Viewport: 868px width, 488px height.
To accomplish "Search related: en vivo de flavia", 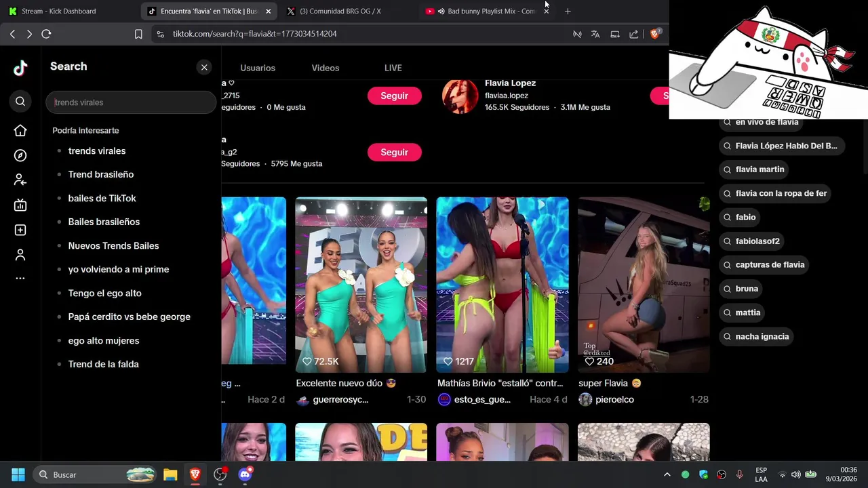I will pos(759,122).
